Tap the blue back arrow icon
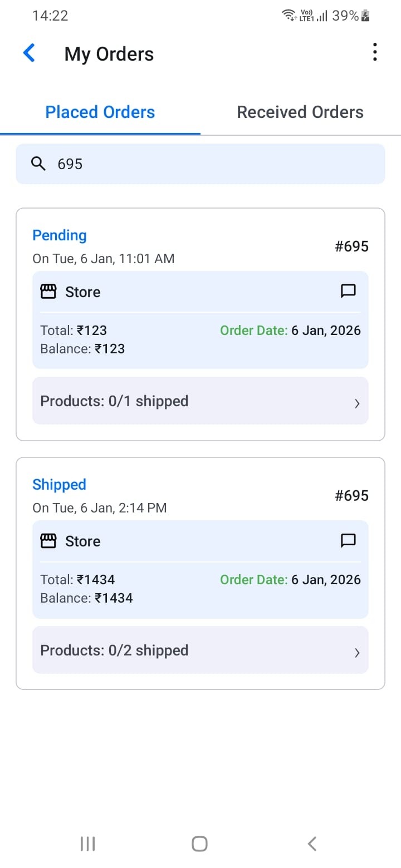The image size is (401, 868). [x=29, y=53]
